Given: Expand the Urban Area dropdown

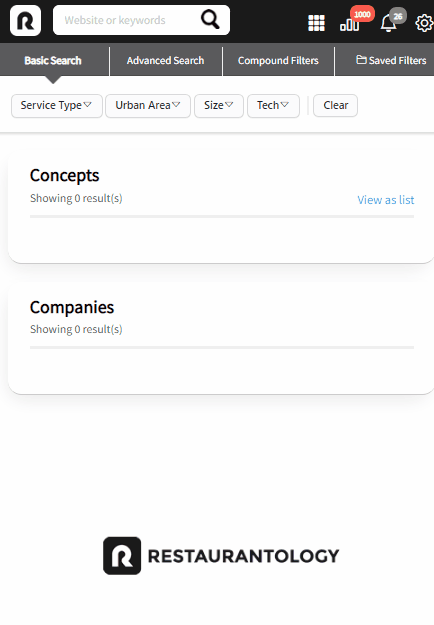Looking at the screenshot, I should tap(148, 106).
